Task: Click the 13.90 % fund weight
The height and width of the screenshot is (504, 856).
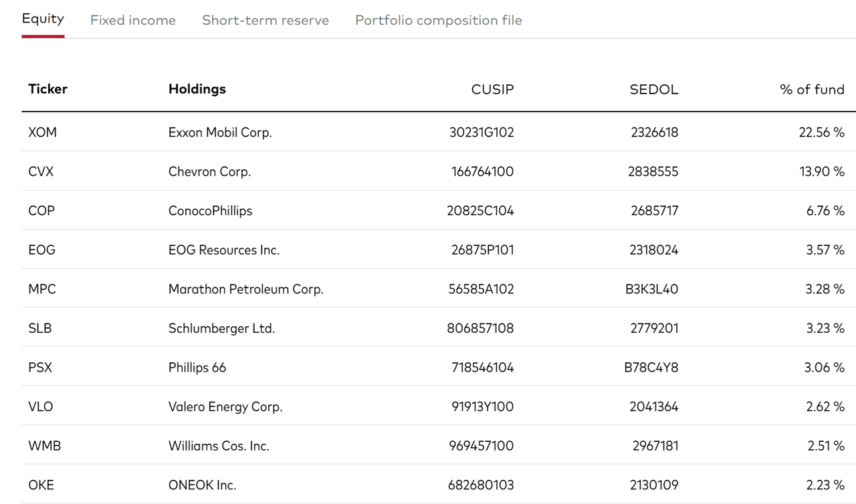Action: (x=822, y=172)
